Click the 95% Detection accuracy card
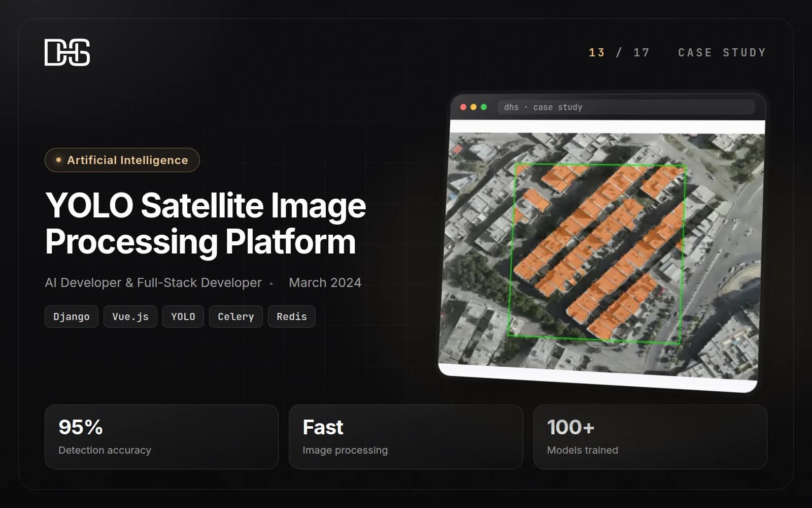The image size is (812, 508). coord(161,437)
